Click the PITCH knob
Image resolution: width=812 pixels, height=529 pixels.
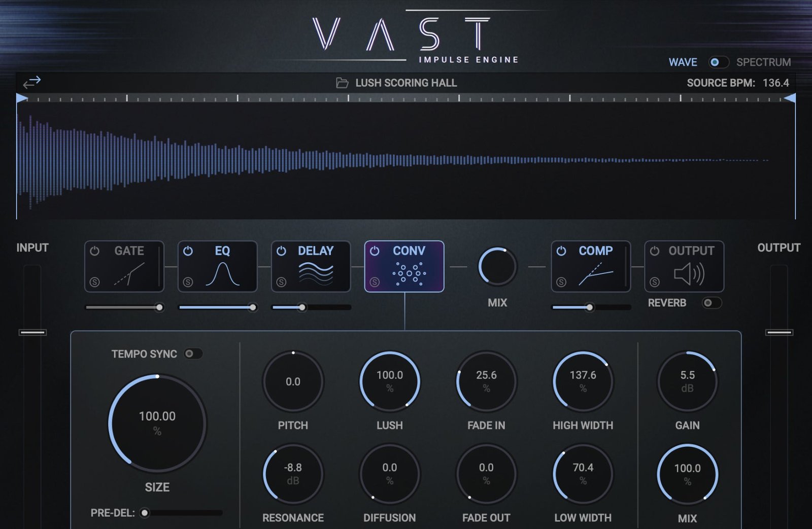tap(293, 381)
